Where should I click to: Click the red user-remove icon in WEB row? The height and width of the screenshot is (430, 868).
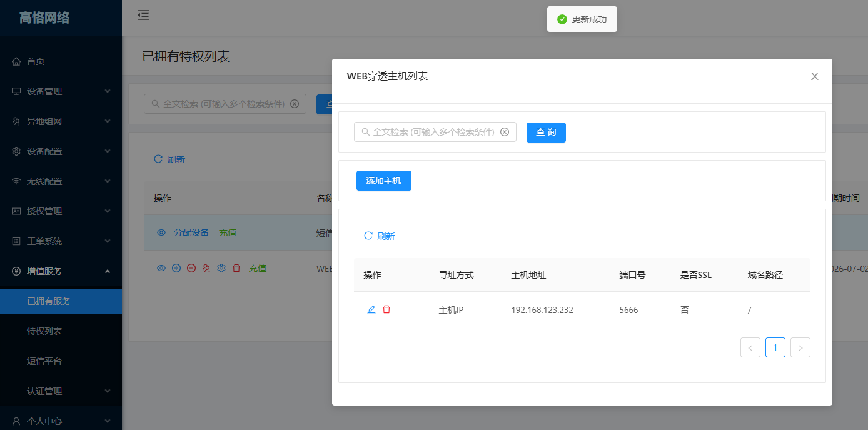[206, 268]
